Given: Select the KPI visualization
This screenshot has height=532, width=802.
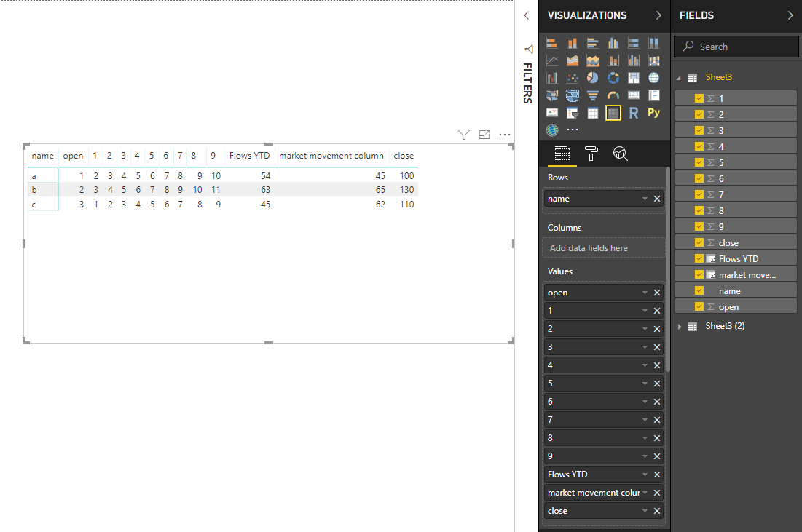Looking at the screenshot, I should (x=552, y=113).
